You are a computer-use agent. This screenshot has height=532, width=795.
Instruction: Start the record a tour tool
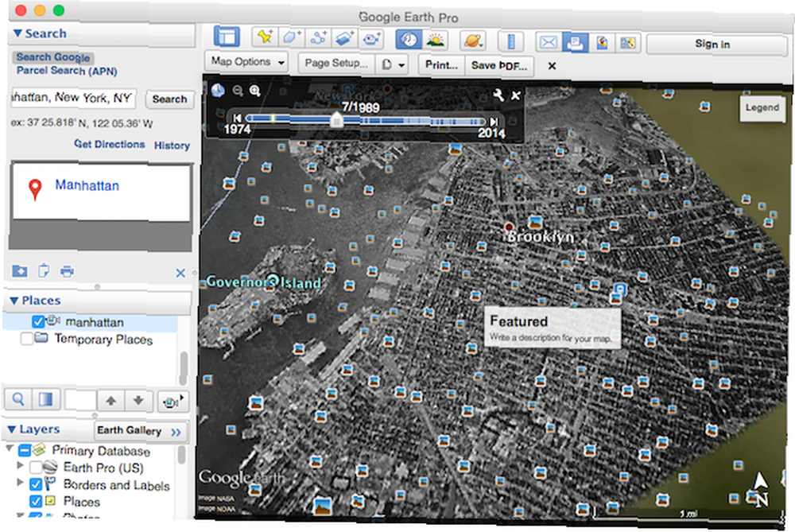[x=371, y=37]
